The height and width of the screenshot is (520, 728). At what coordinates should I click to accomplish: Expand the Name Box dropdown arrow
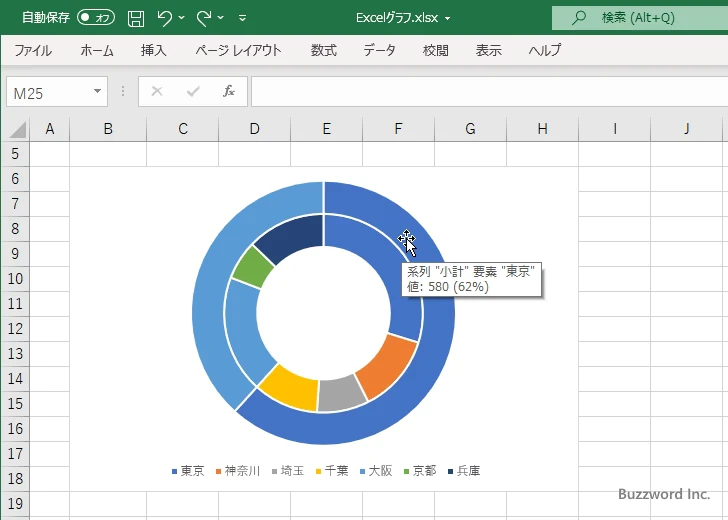(97, 91)
